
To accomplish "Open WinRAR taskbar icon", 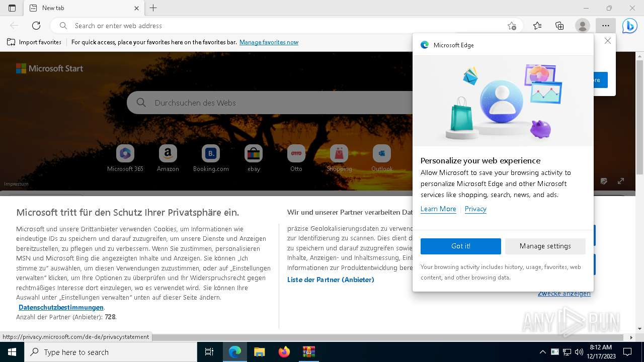I will pos(308,352).
